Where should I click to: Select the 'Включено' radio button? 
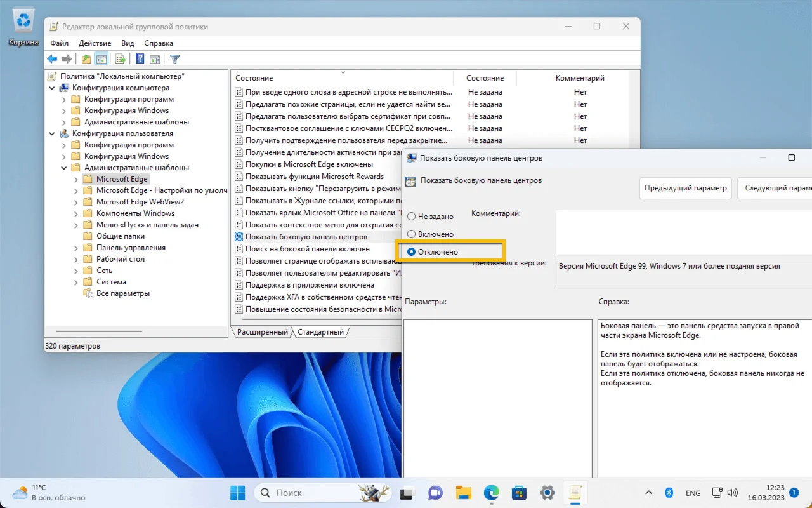click(x=412, y=234)
